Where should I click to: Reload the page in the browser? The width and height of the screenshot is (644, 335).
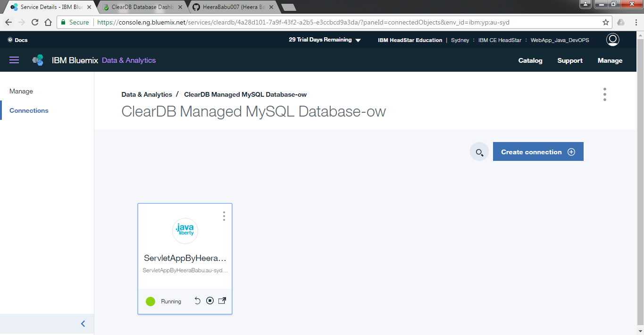(x=35, y=22)
